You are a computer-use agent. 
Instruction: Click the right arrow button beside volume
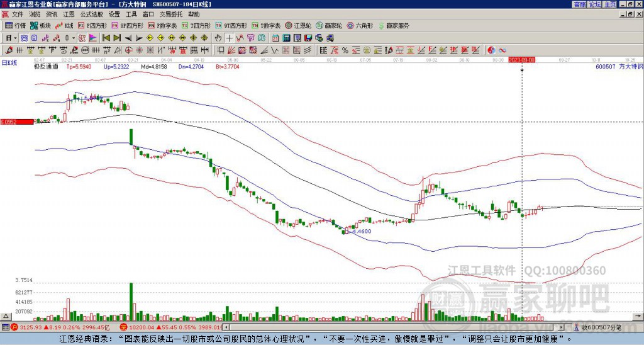tap(638, 316)
